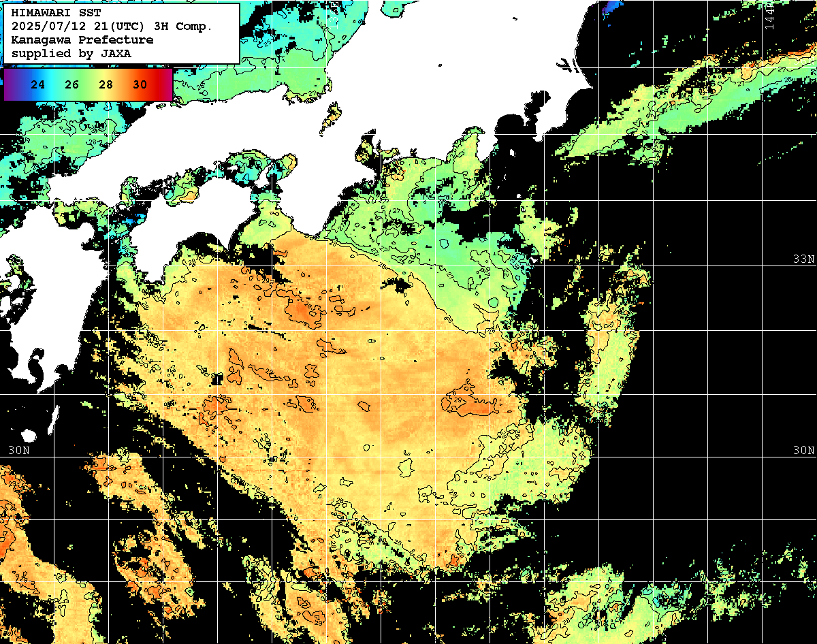The image size is (817, 644).
Task: Click the "33N" latitude label
Action: (803, 259)
